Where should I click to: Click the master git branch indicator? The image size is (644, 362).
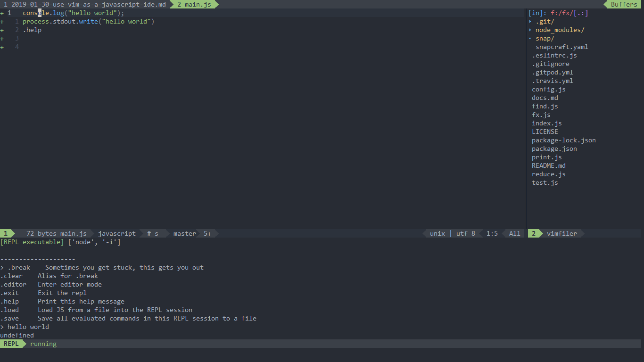point(185,233)
